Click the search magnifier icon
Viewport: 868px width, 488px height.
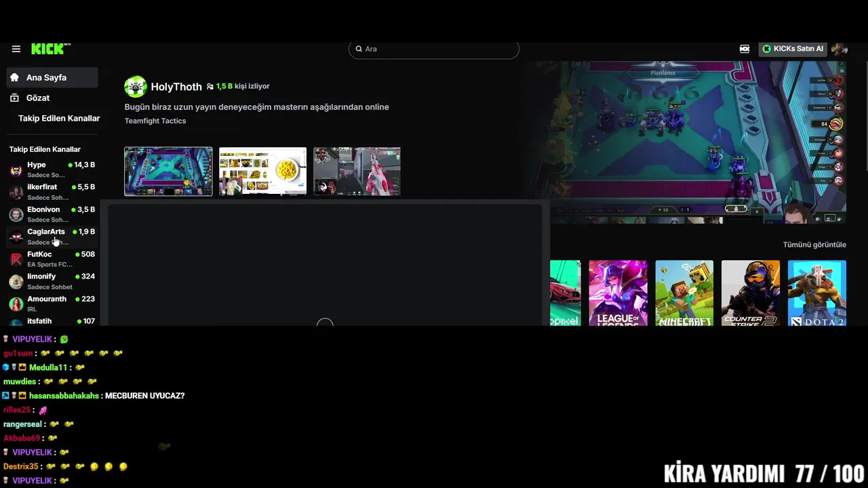359,49
